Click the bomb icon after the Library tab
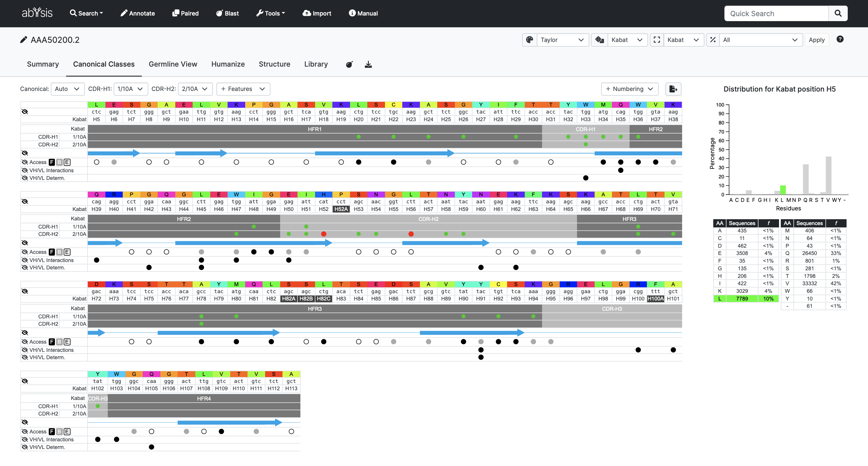Image resolution: width=868 pixels, height=466 pixels. click(x=349, y=64)
